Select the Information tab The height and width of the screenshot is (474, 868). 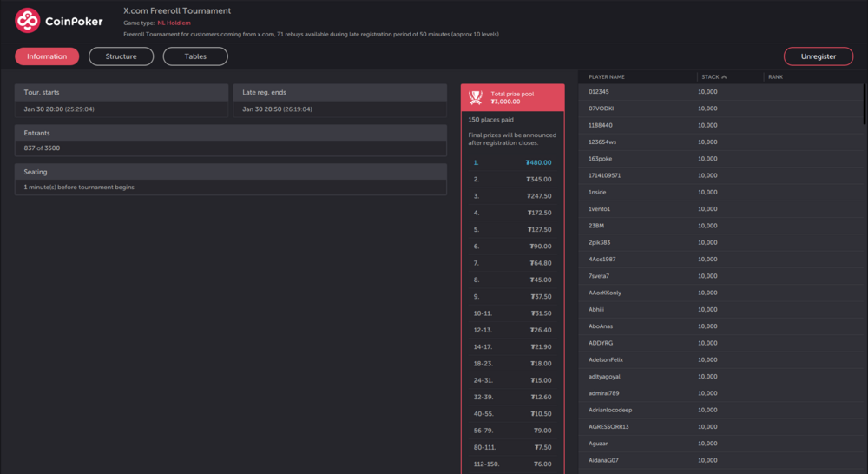point(47,56)
